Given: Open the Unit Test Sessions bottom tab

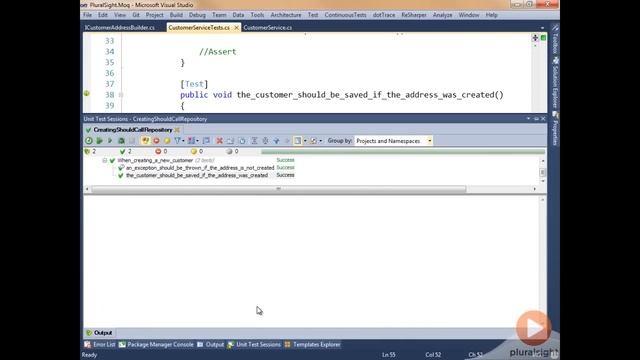Looking at the screenshot, I should [x=254, y=344].
